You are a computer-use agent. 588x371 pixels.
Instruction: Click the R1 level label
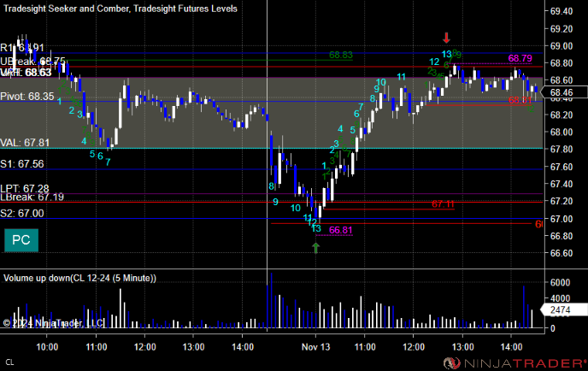[22, 48]
